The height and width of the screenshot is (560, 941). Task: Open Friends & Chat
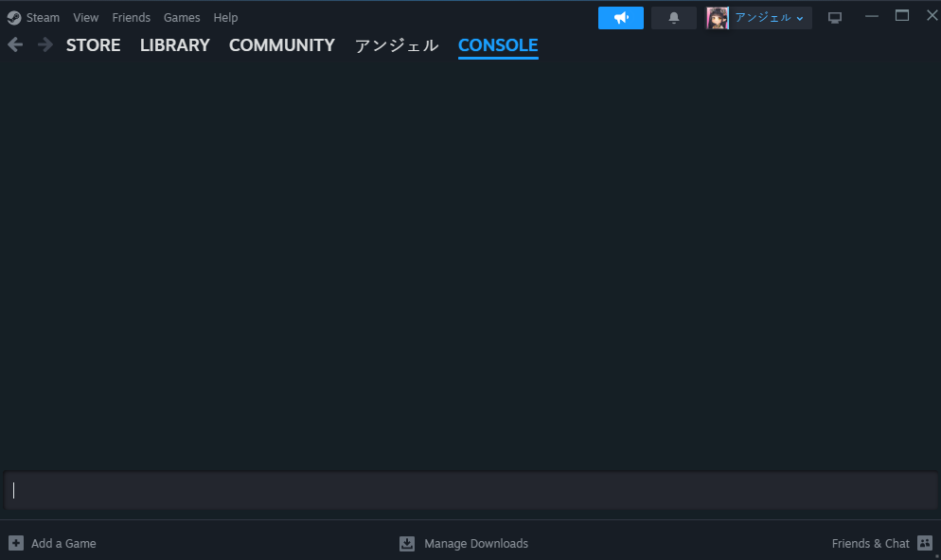pos(870,544)
